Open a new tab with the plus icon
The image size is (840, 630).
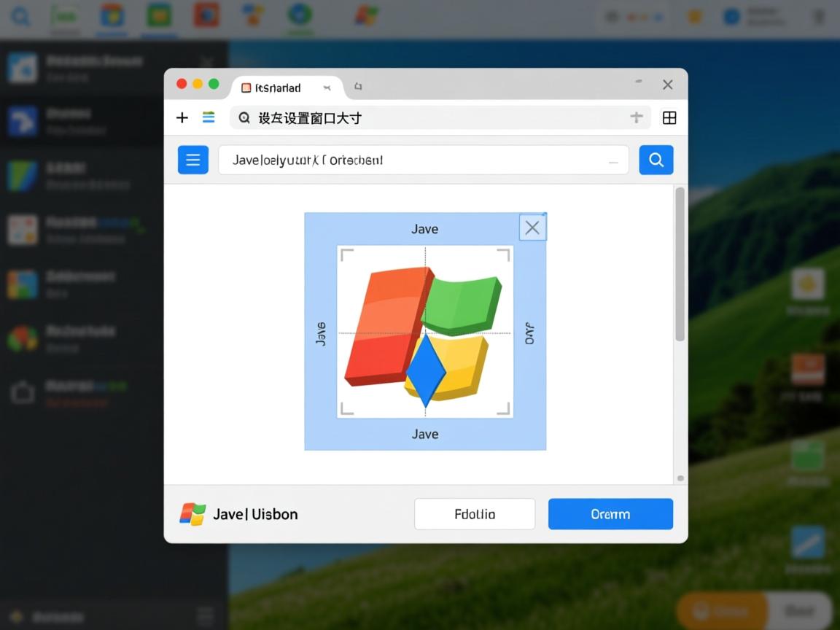182,117
